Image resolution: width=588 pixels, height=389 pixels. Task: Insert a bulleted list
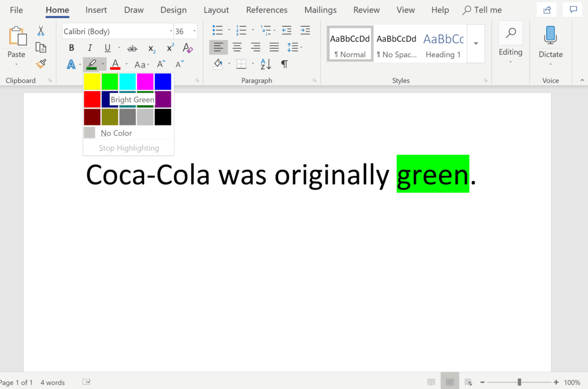pyautogui.click(x=217, y=30)
